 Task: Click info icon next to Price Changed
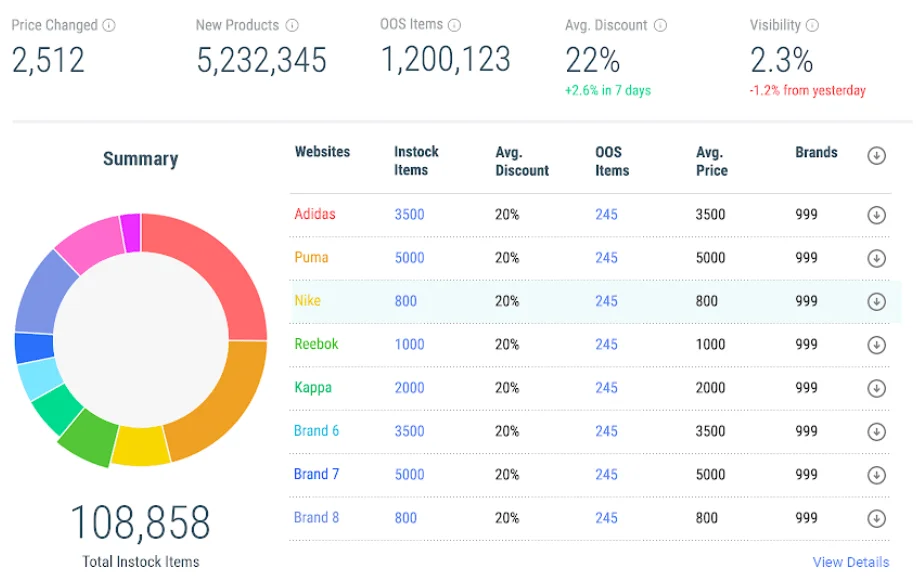(x=109, y=25)
